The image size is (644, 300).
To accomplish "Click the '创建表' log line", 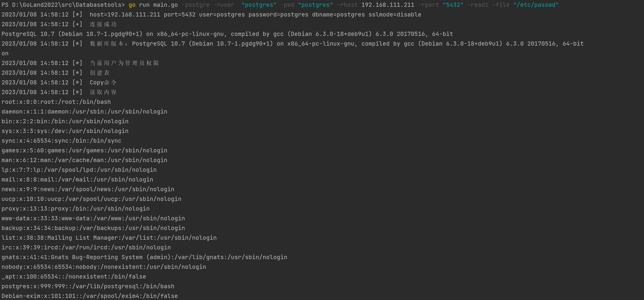I will click(56, 73).
